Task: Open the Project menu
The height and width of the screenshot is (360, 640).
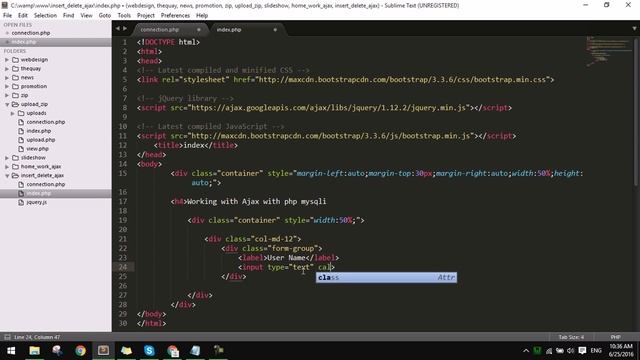Action: pos(146,15)
